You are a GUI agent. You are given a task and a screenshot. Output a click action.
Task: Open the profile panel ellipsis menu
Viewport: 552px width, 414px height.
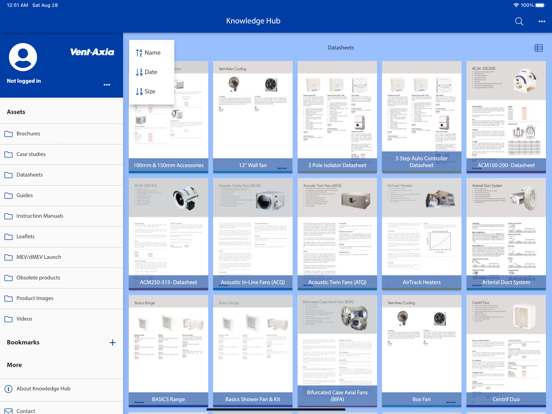[107, 85]
